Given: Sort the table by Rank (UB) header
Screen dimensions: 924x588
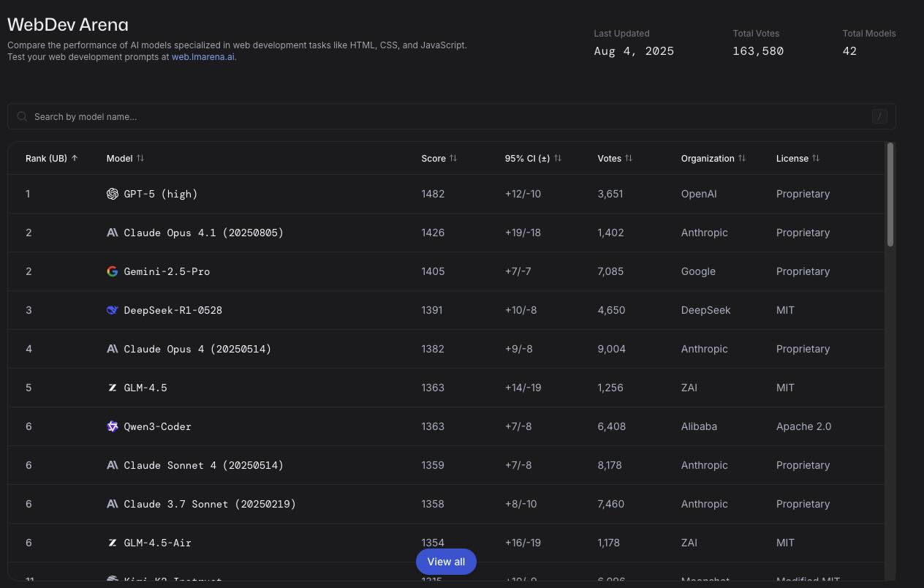Looking at the screenshot, I should pos(52,158).
